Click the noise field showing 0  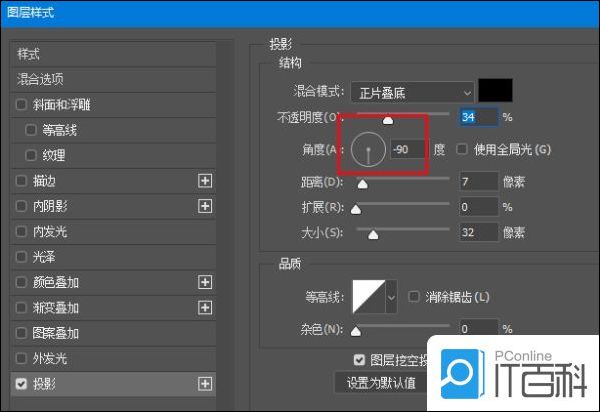click(479, 327)
